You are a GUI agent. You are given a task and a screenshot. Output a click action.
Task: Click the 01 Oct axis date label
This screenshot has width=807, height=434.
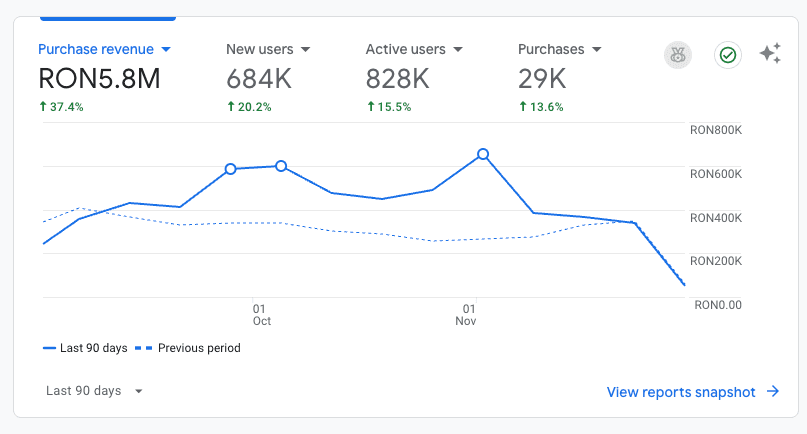pyautogui.click(x=261, y=315)
